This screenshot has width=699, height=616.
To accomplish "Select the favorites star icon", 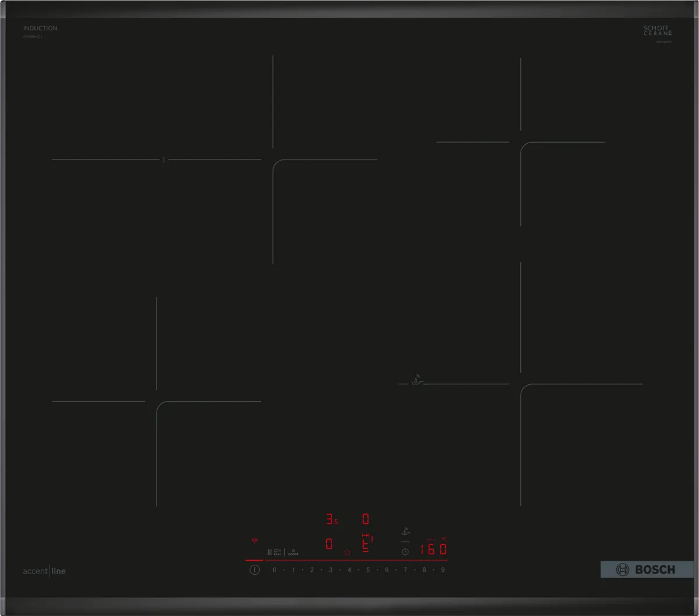I will pos(347,551).
